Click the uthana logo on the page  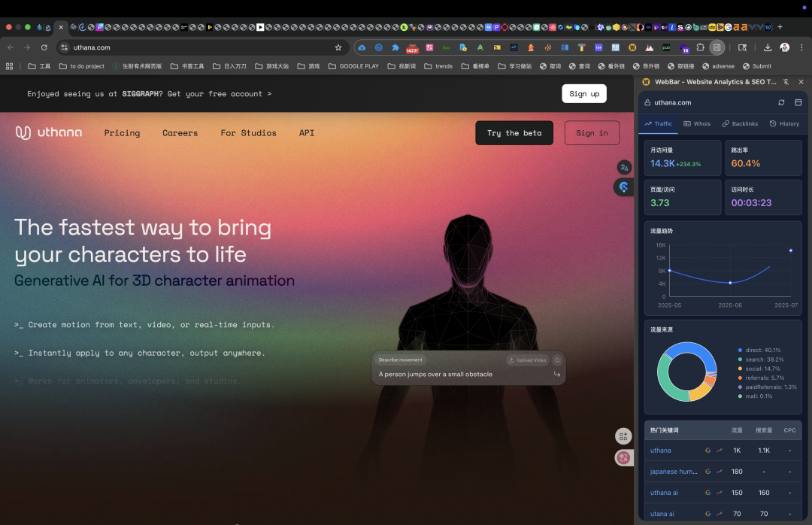(49, 132)
